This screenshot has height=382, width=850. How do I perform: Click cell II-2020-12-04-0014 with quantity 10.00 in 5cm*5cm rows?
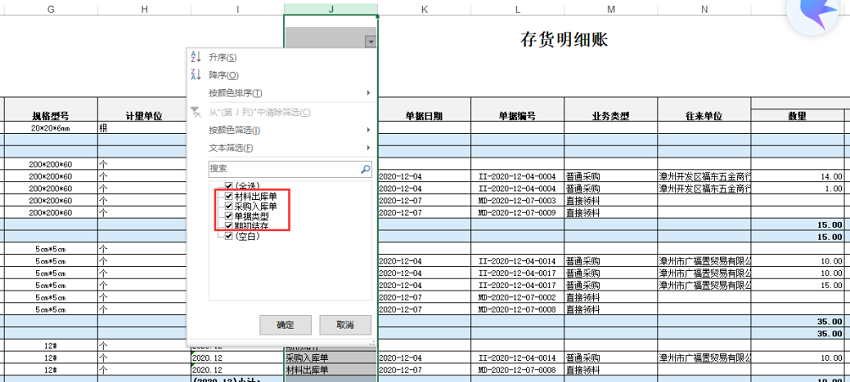518,261
